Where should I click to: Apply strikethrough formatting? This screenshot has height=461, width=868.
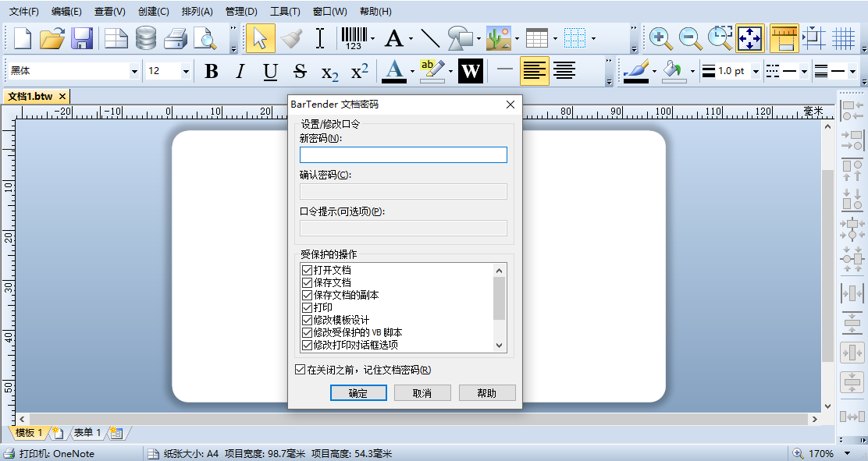pos(300,71)
